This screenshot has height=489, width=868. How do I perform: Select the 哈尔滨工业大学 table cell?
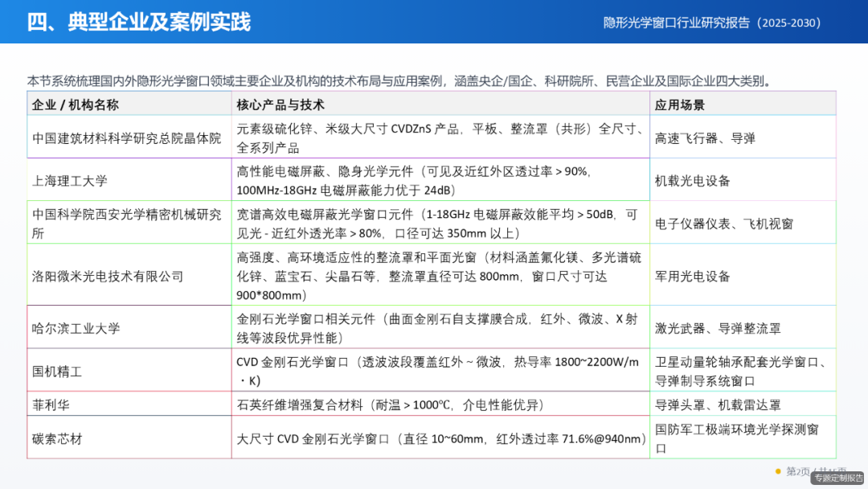coord(74,327)
